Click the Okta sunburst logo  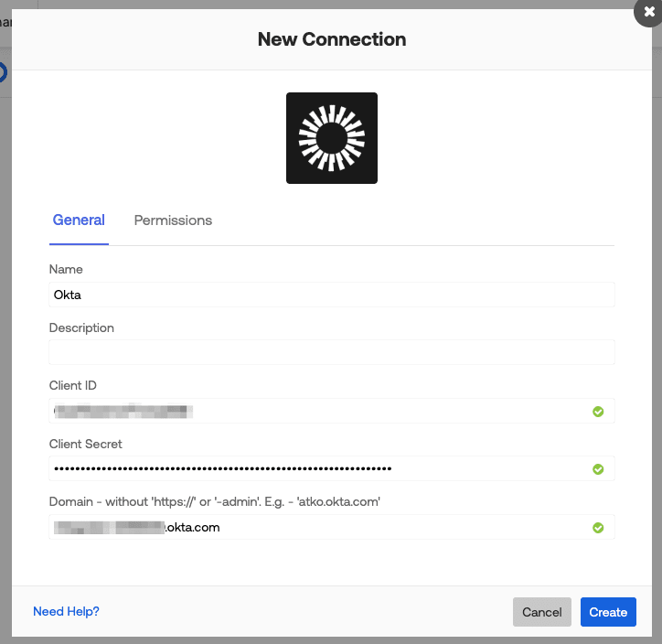[332, 138]
